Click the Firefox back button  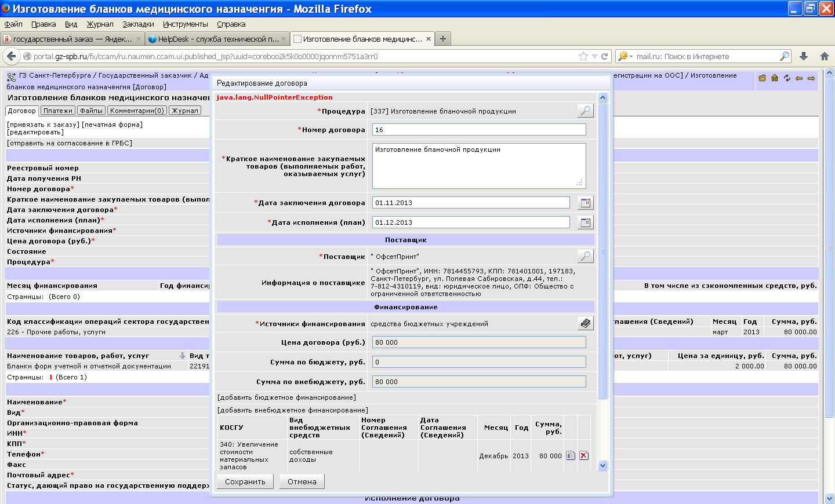click(x=12, y=56)
